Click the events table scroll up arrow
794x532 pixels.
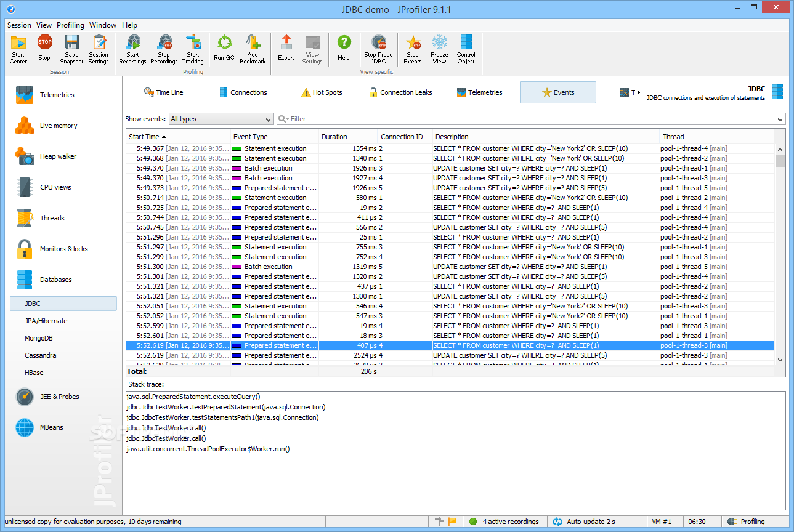[780, 150]
